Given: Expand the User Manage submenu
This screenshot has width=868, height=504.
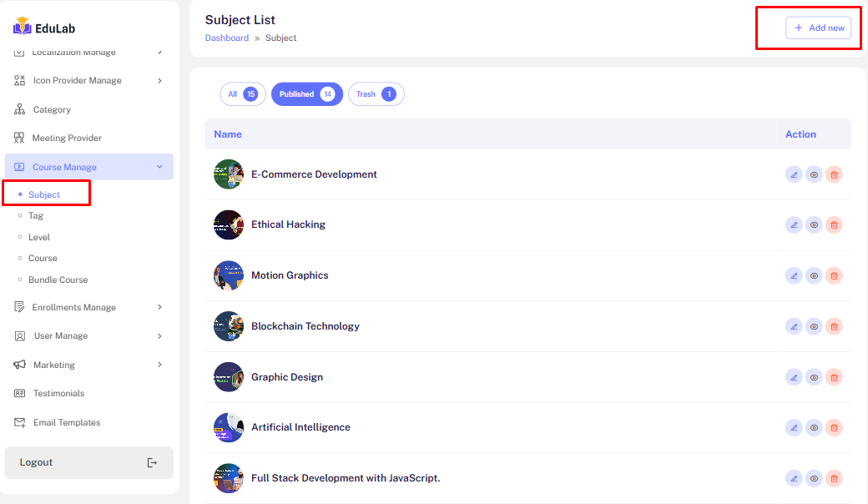Looking at the screenshot, I should pos(159,335).
